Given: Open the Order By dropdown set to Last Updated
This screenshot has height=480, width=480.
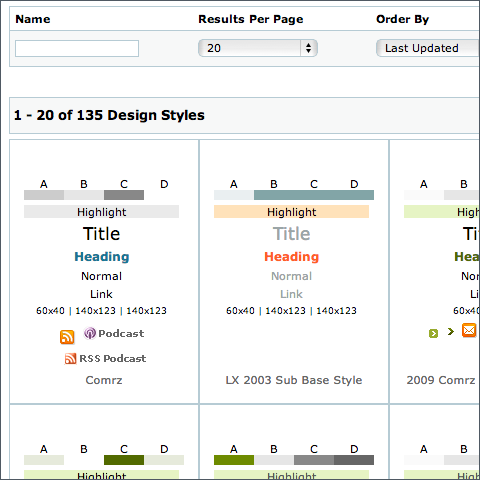Looking at the screenshot, I should (x=428, y=48).
